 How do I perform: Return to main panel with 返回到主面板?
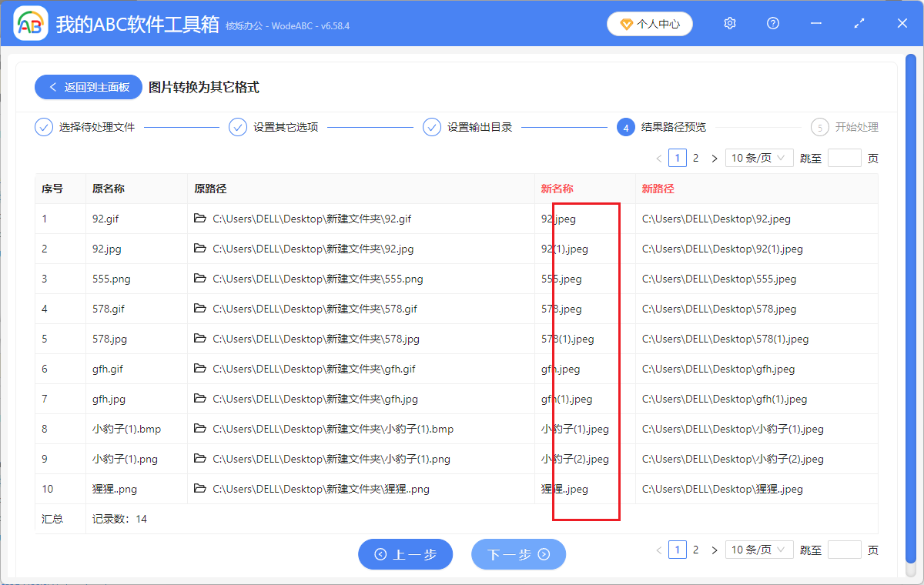pos(89,88)
